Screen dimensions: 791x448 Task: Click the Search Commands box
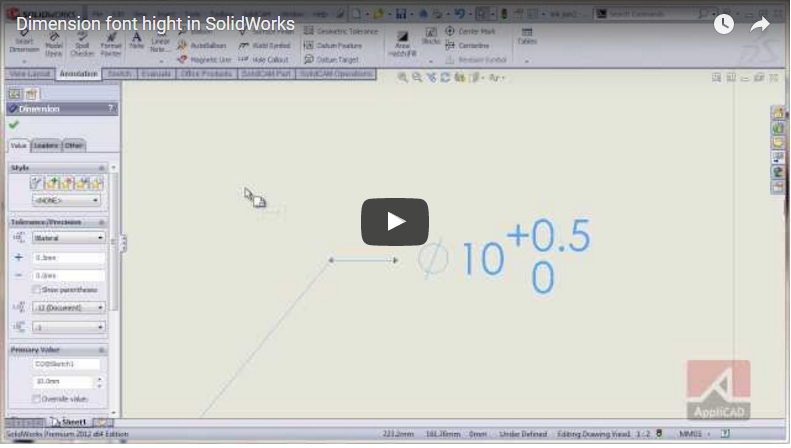click(x=655, y=14)
